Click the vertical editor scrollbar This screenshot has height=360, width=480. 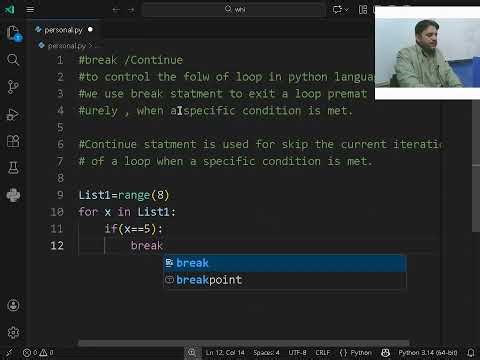coord(476,167)
